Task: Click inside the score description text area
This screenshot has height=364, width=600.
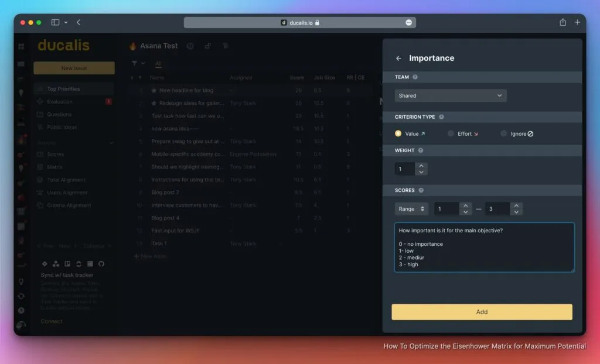Action: tap(484, 247)
